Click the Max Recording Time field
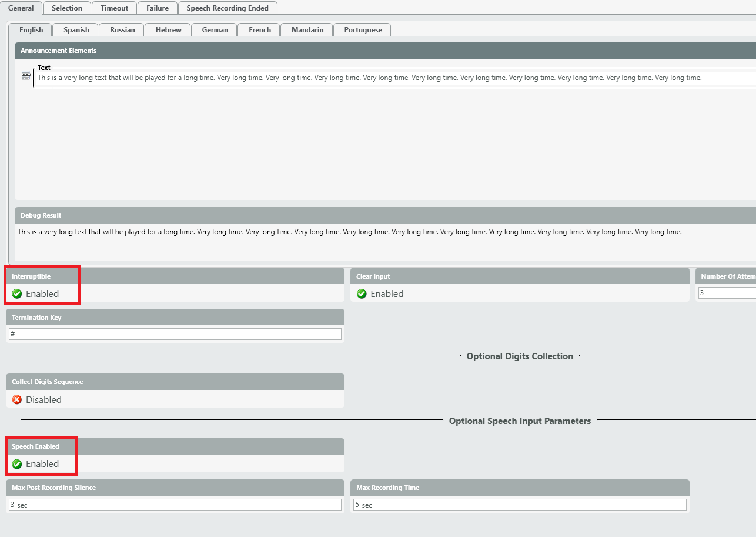The image size is (756, 537). pyautogui.click(x=520, y=505)
